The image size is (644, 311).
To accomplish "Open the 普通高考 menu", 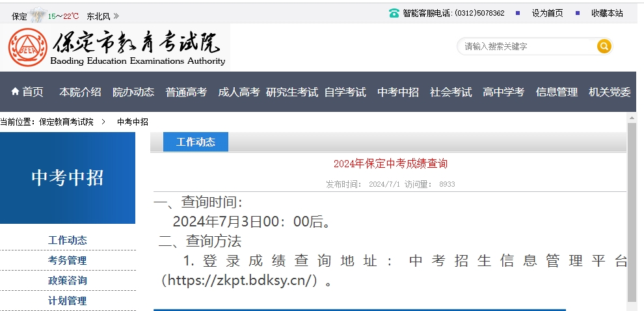I will (186, 92).
